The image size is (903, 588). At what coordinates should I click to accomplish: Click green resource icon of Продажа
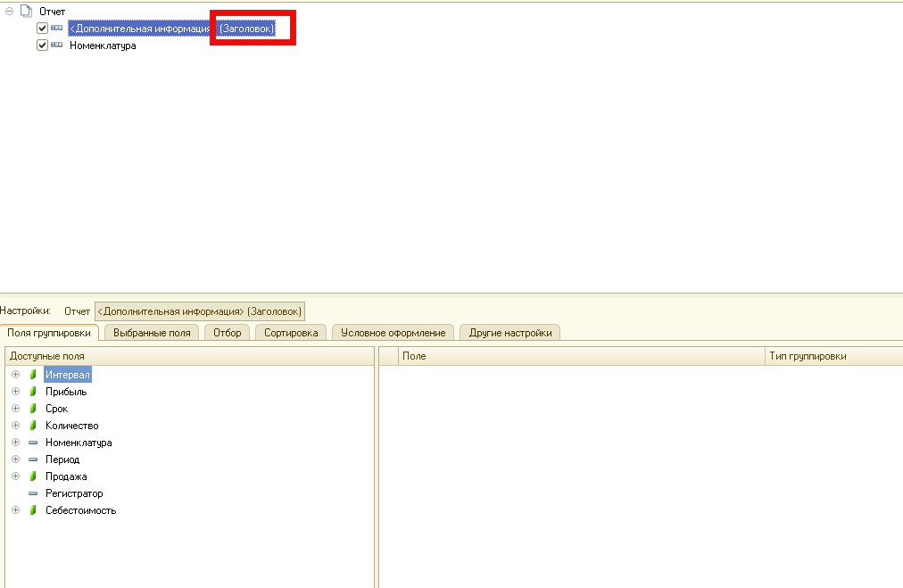(x=33, y=476)
